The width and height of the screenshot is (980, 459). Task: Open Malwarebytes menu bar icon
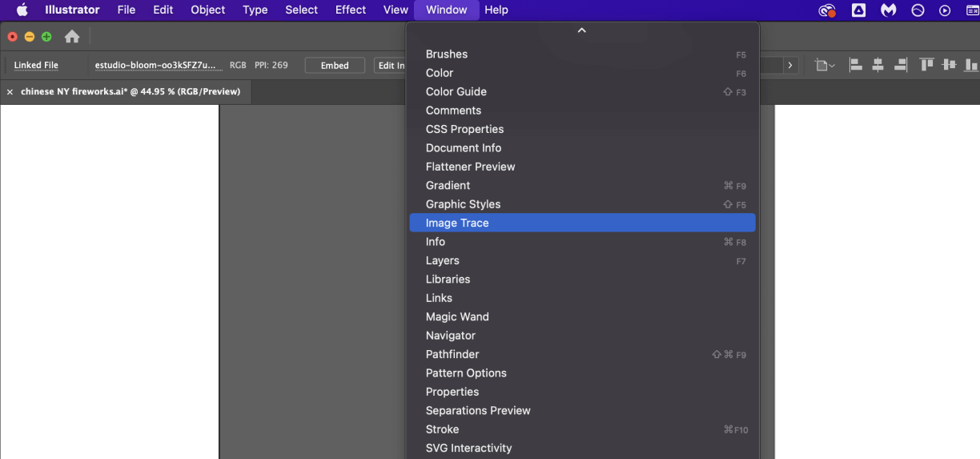coord(888,10)
